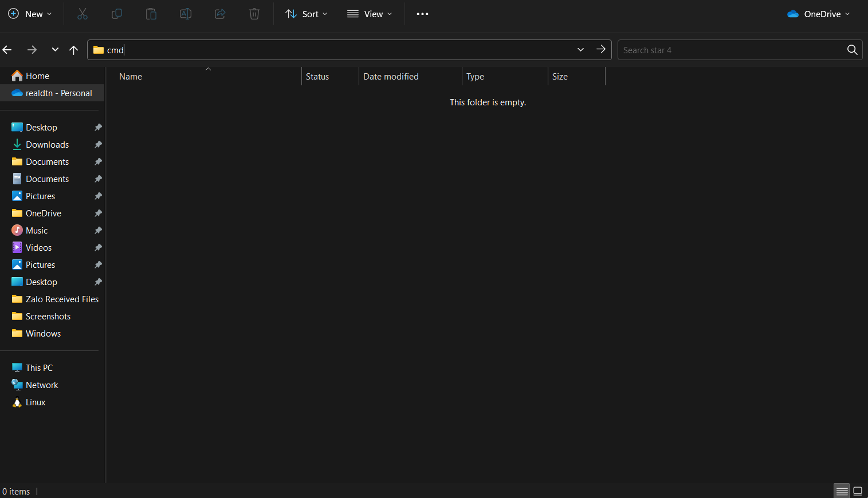Click the Delete trash can icon
The height and width of the screenshot is (498, 868).
tap(254, 14)
